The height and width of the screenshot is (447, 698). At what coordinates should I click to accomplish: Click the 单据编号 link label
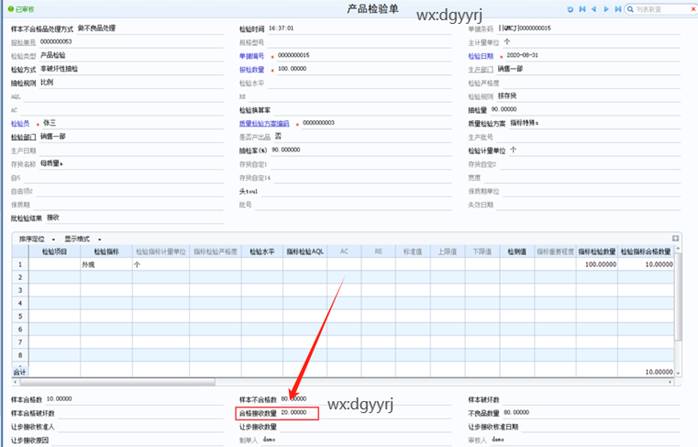point(252,55)
